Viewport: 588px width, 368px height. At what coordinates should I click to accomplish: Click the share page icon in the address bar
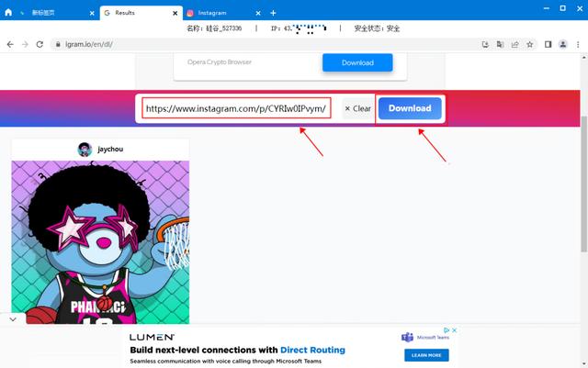click(514, 44)
